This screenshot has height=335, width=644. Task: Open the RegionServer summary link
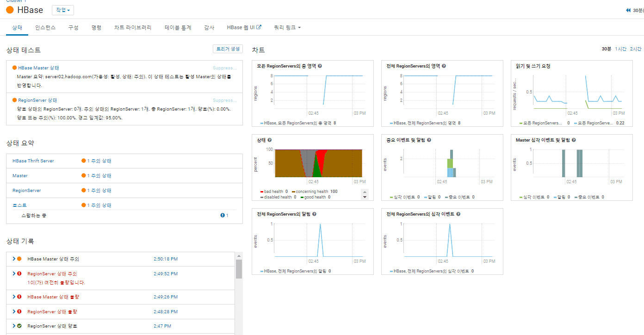click(x=27, y=191)
